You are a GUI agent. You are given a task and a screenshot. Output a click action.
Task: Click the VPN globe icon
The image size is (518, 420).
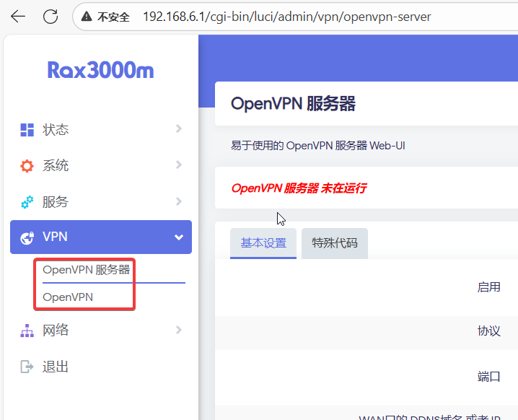(x=27, y=237)
